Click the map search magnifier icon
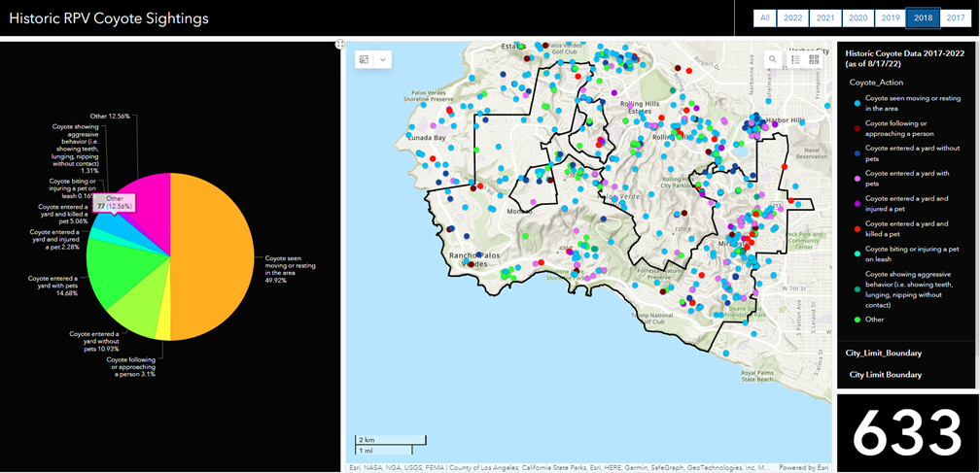Screen dimensions: 980x473 [774, 59]
